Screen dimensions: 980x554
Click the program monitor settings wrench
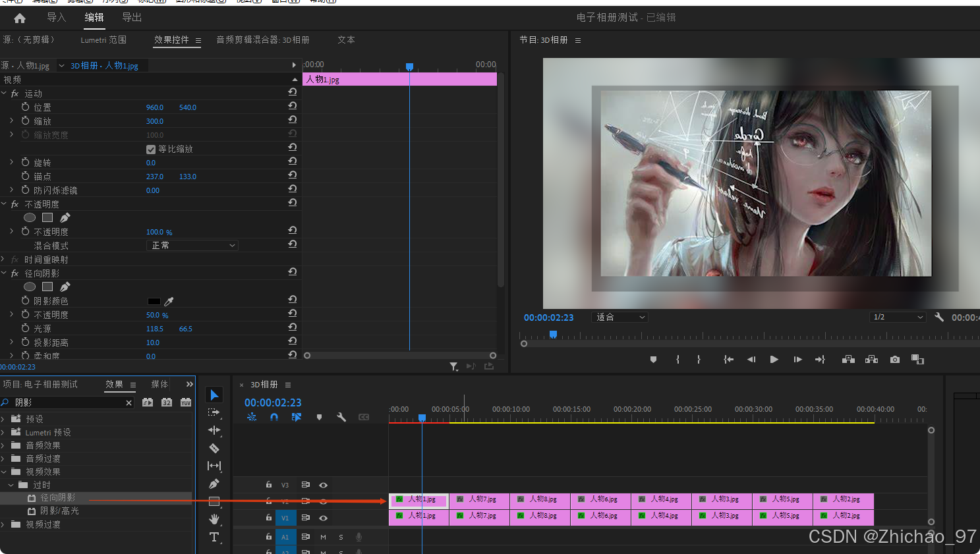pos(939,317)
